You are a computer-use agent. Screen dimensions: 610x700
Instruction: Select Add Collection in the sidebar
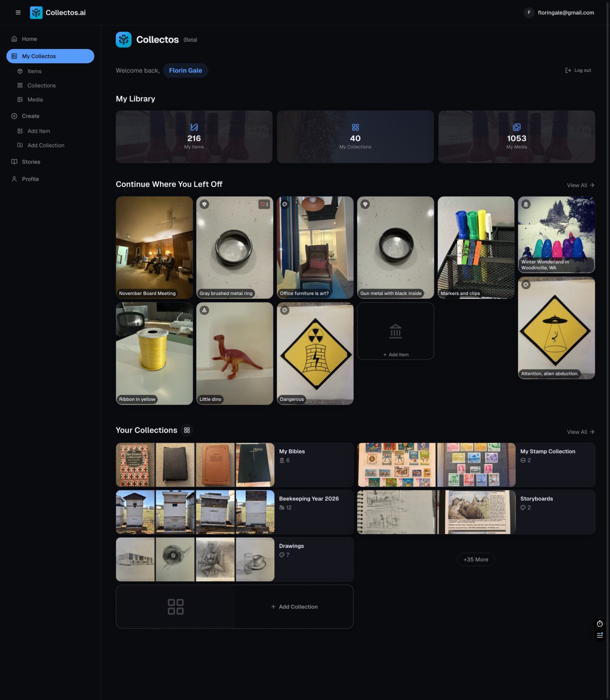pyautogui.click(x=46, y=145)
